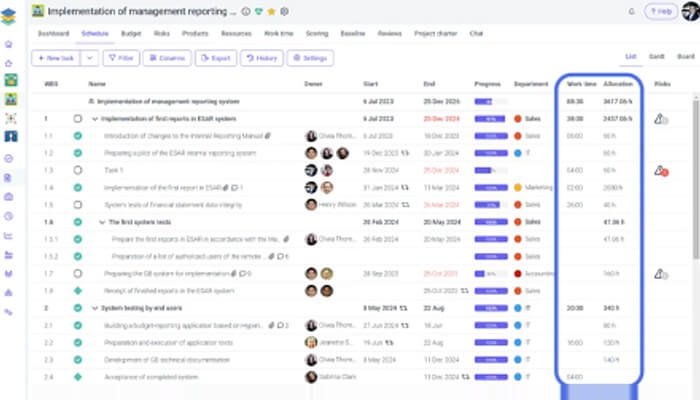Mark task 1.7 as complete
This screenshot has height=400, width=700.
coord(78,274)
